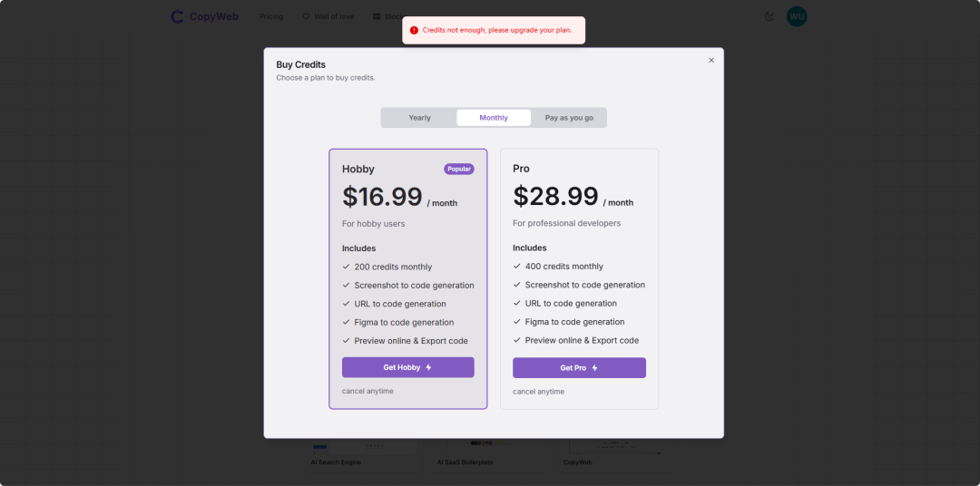The image size is (980, 486).
Task: Get the Pro plan
Action: coord(579,368)
